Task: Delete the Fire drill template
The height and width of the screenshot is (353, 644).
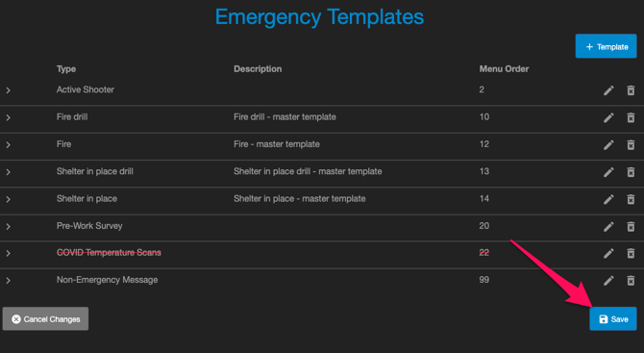Action: pyautogui.click(x=631, y=118)
